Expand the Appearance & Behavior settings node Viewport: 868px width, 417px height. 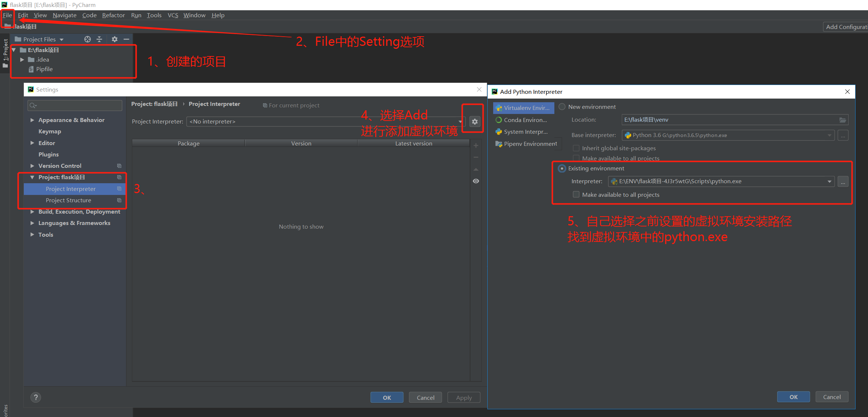click(32, 120)
